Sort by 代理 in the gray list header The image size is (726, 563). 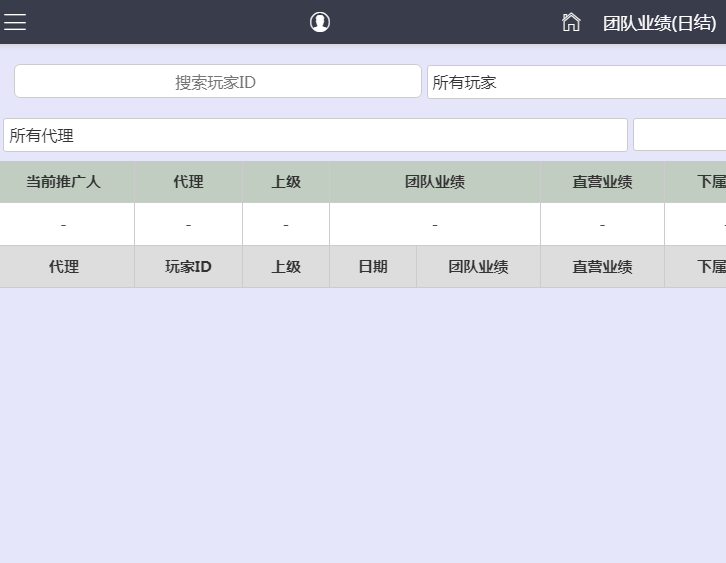(x=63, y=267)
